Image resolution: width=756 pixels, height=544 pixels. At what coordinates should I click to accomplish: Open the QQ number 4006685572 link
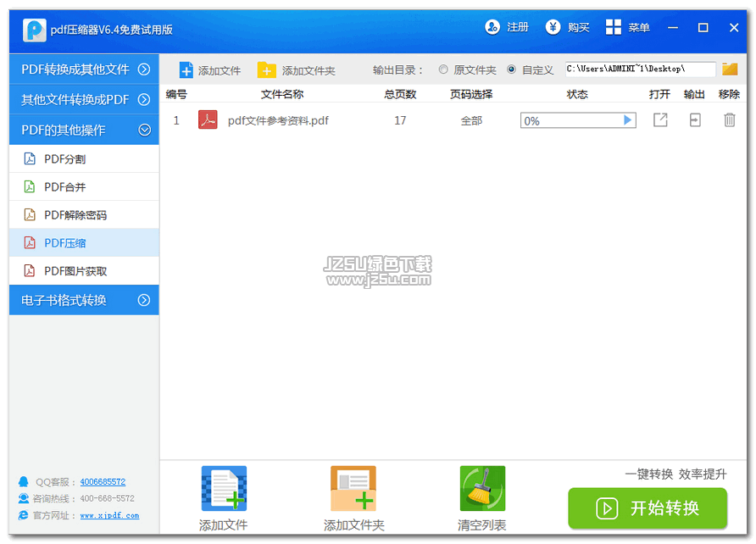point(103,482)
